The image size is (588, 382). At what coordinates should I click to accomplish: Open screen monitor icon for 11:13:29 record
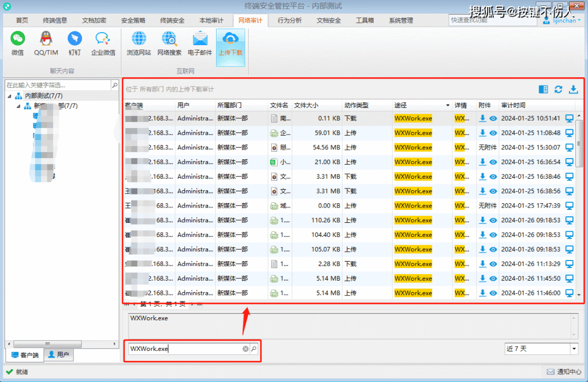coord(569,264)
